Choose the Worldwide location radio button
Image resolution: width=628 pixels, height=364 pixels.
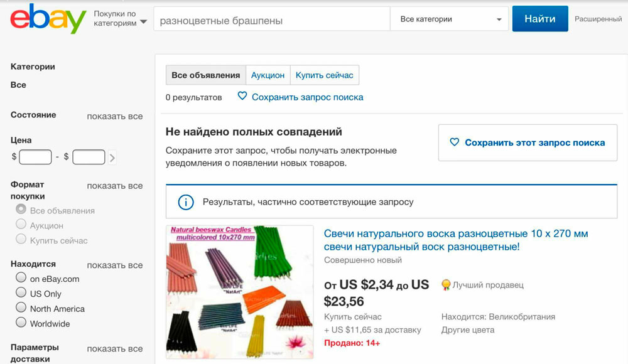[21, 323]
